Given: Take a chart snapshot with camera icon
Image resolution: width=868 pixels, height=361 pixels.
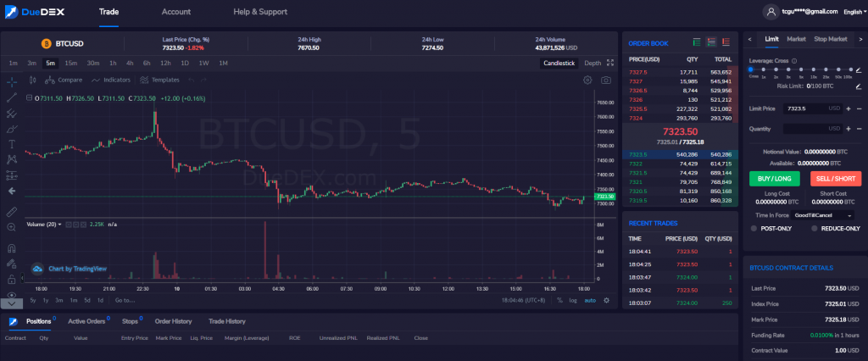Looking at the screenshot, I should tap(606, 80).
